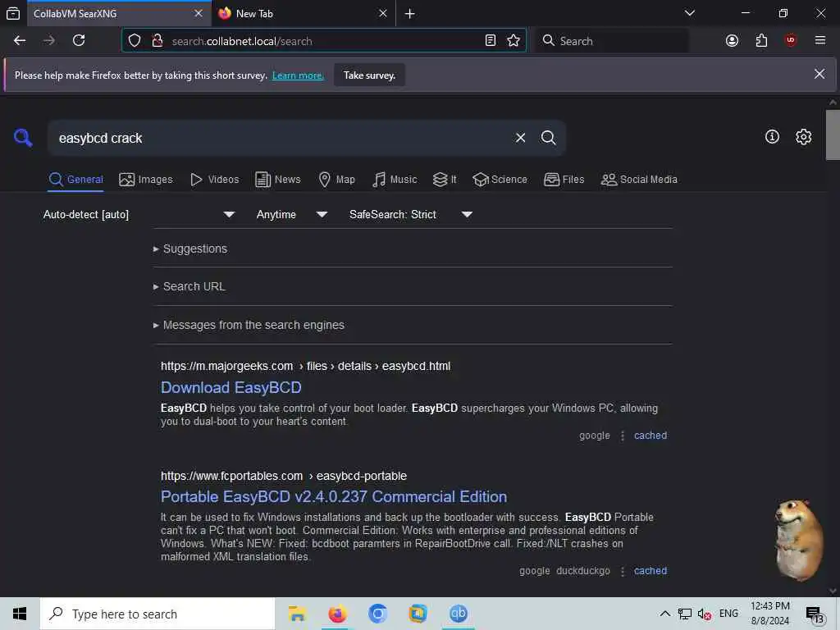Submit the search with magnifier button
Viewport: 840px width, 630px height.
(548, 138)
